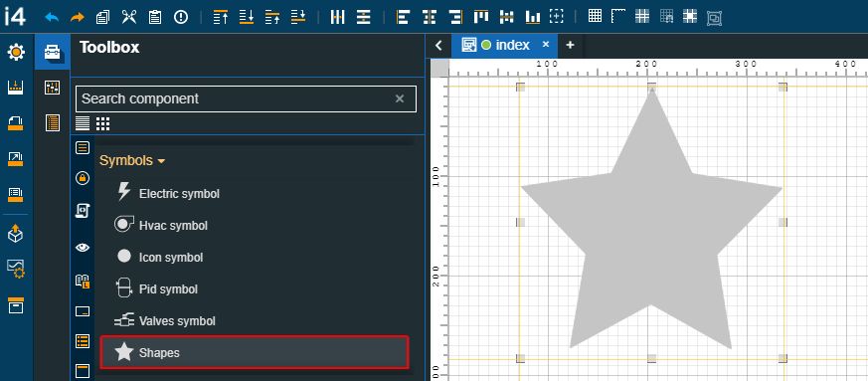Screen dimensions: 868x381
Task: Collapse the panel with left chevron
Action: click(x=439, y=46)
